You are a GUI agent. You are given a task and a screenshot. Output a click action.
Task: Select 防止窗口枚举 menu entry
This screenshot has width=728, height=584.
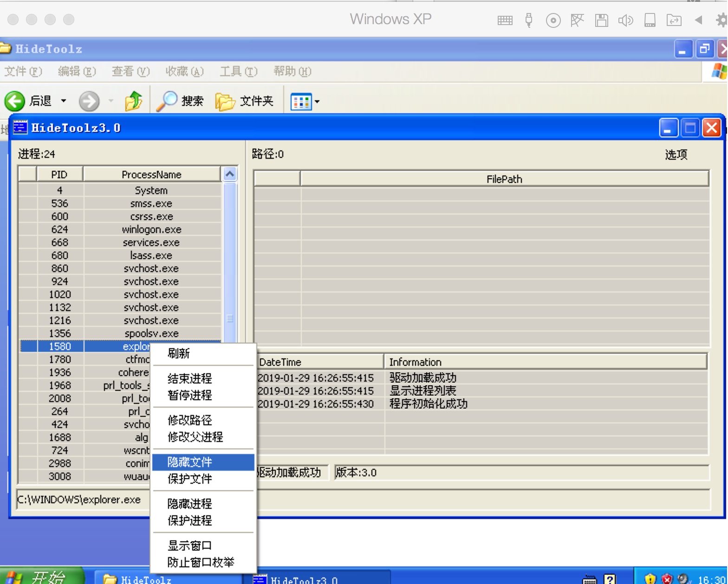pyautogui.click(x=203, y=562)
